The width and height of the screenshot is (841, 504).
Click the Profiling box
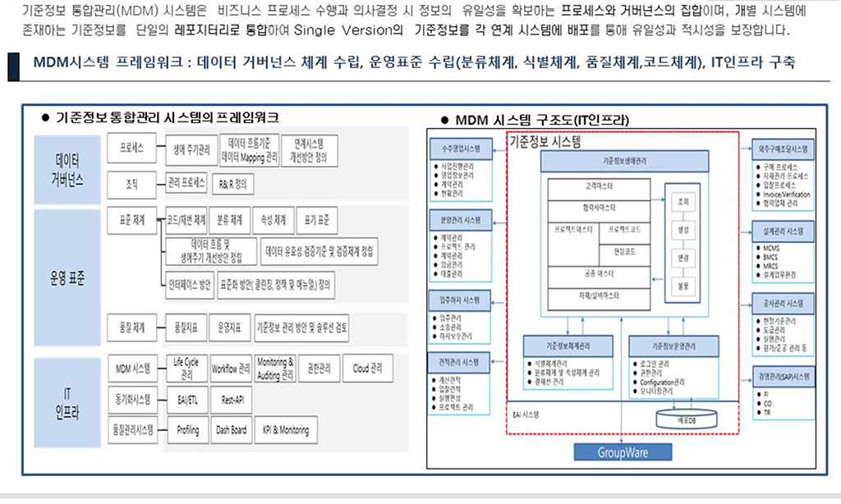click(x=188, y=430)
